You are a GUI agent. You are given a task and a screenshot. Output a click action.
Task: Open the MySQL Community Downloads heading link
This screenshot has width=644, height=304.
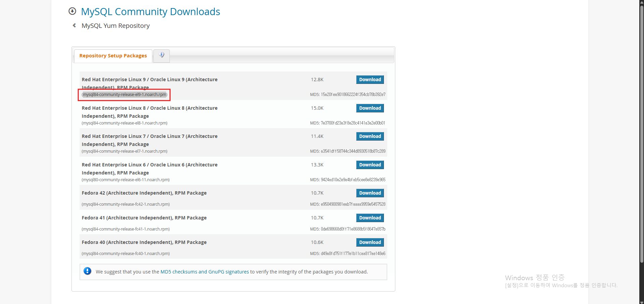coord(150,11)
